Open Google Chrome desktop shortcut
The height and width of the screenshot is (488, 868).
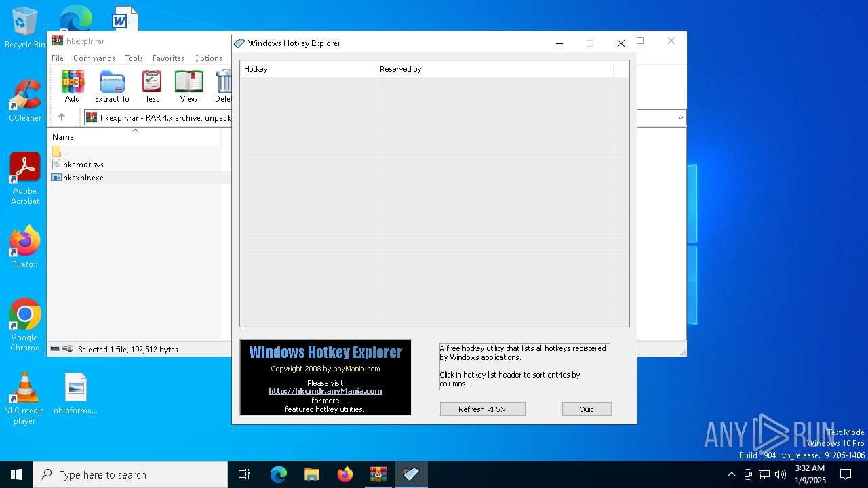25,325
